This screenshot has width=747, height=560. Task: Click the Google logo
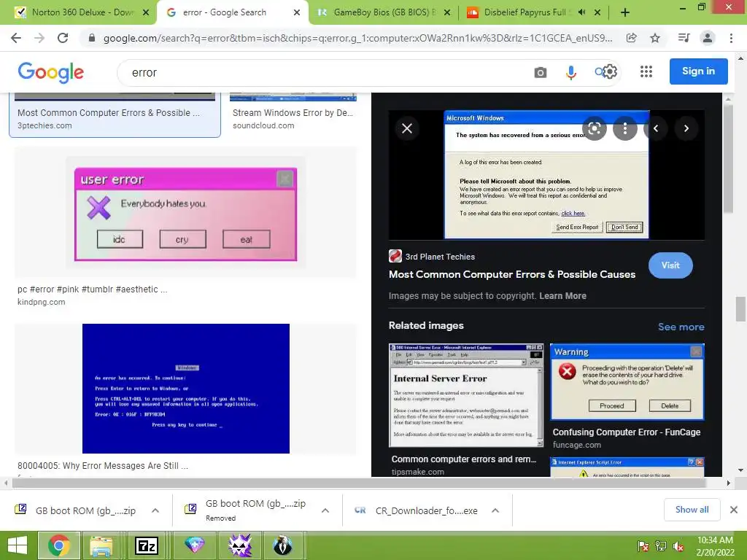point(51,72)
